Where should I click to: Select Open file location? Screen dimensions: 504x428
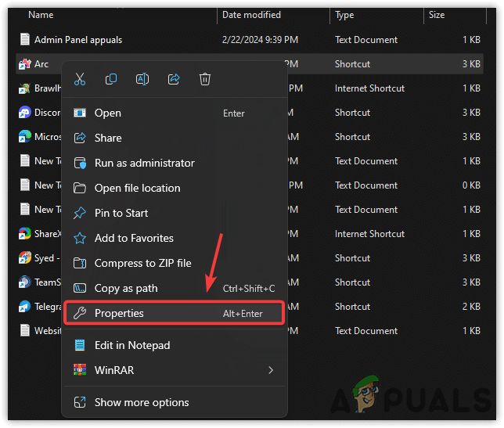pos(137,188)
